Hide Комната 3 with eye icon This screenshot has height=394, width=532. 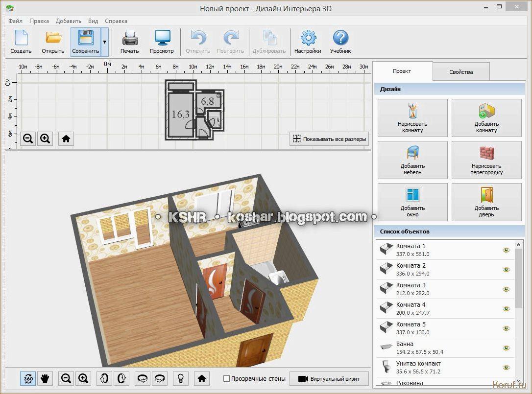pyautogui.click(x=506, y=289)
